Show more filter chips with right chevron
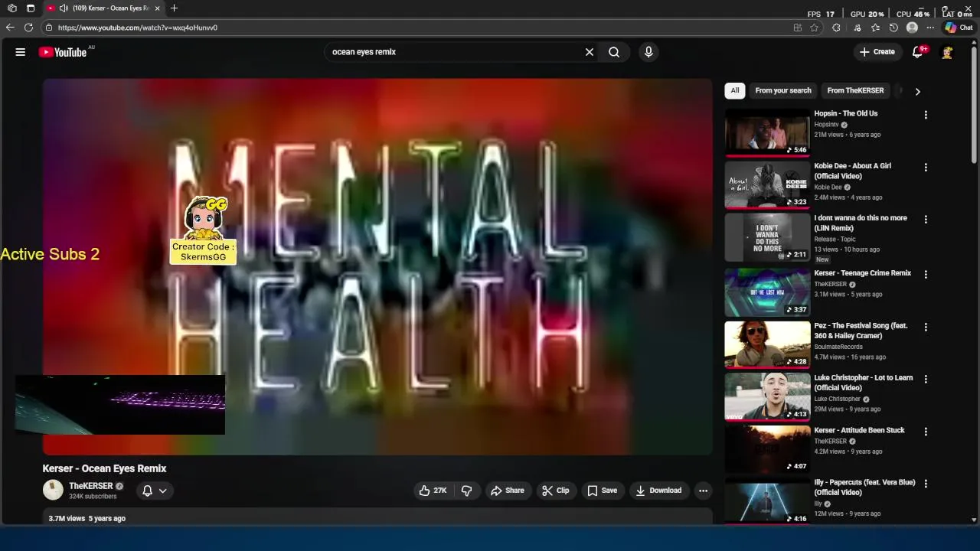Screen dimensions: 980x551 click(917, 91)
